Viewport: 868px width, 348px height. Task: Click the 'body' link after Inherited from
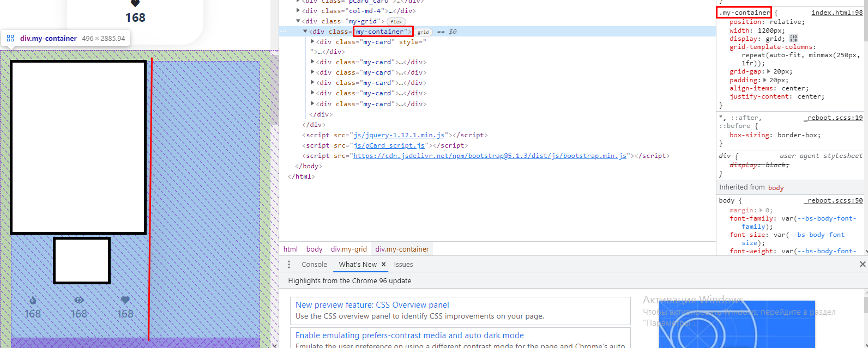click(x=776, y=188)
